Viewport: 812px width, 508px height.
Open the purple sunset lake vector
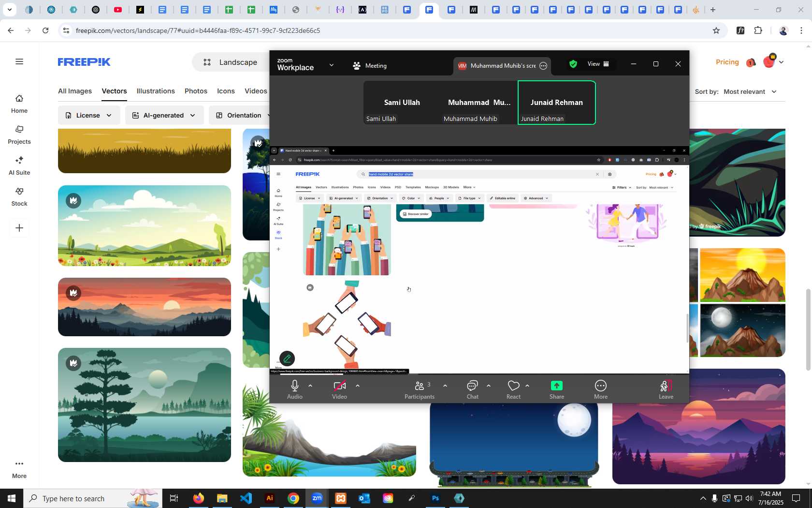[x=698, y=426]
